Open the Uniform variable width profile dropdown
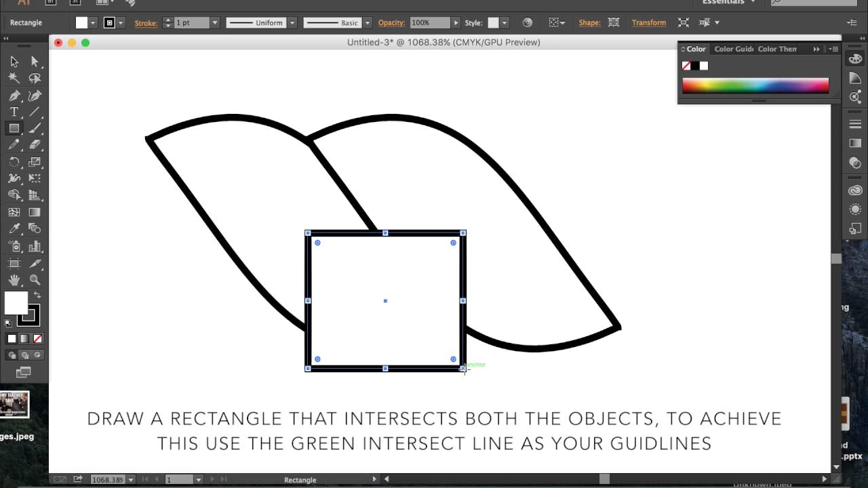The width and height of the screenshot is (868, 488). 292,22
